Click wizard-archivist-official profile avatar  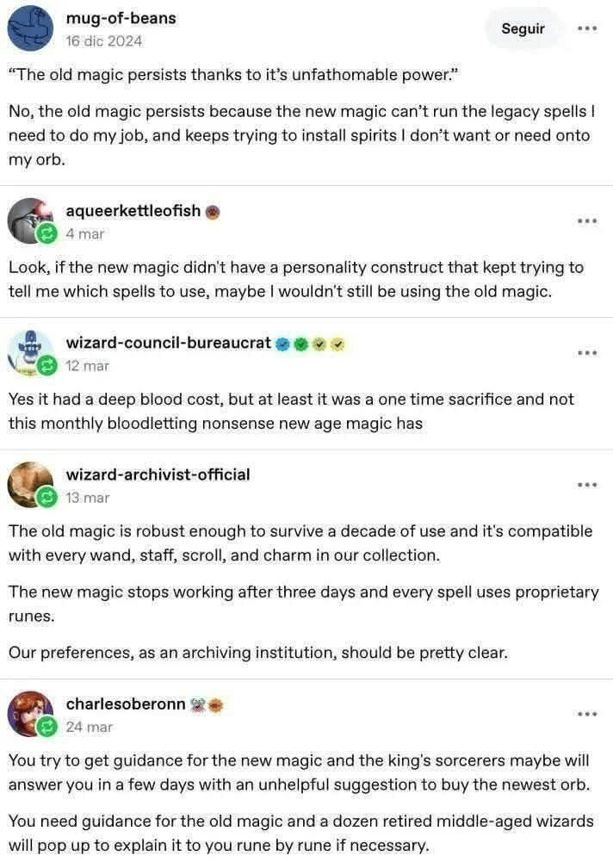click(x=30, y=485)
